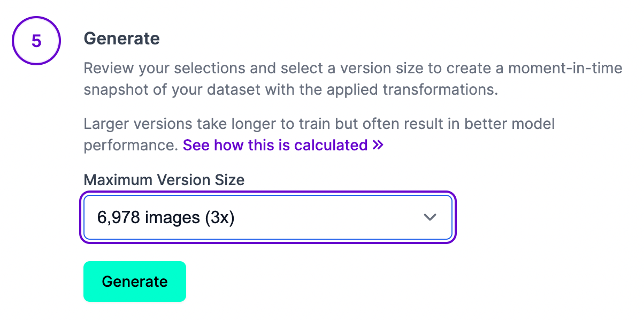Click the number 5 inside the purple circle
This screenshot has width=644, height=320.
[36, 41]
